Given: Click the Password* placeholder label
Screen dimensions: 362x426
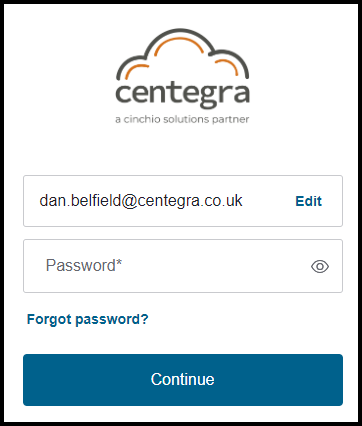Looking at the screenshot, I should (84, 265).
